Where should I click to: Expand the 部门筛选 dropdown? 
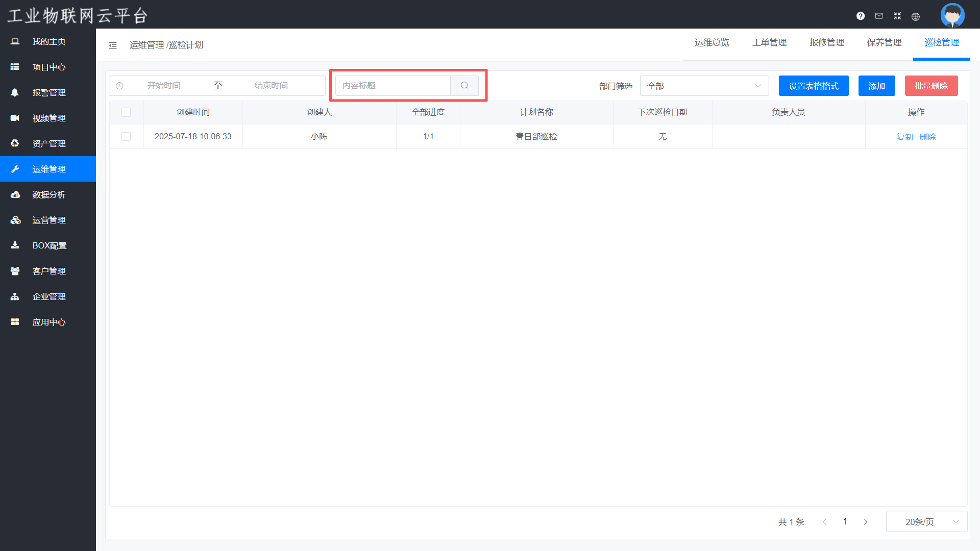click(704, 86)
